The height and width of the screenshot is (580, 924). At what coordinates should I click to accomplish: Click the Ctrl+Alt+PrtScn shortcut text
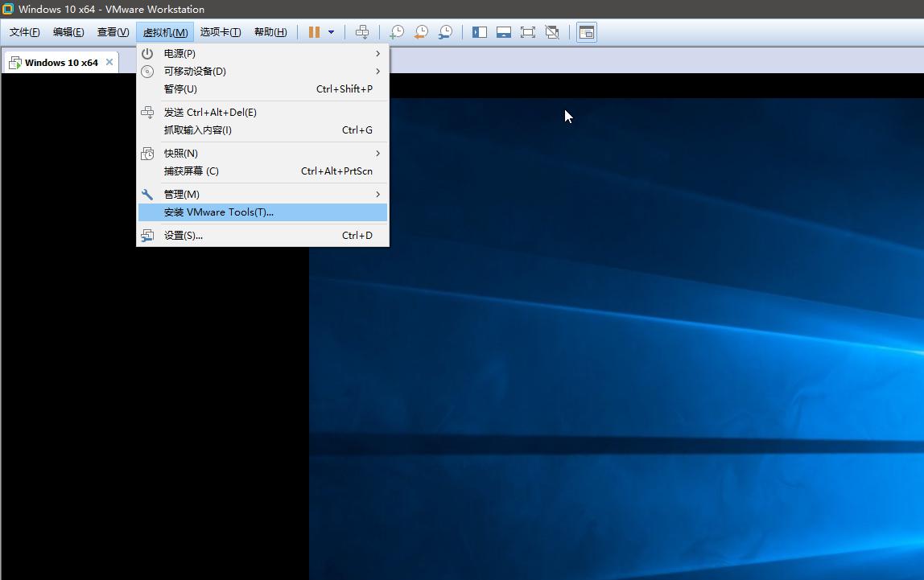pos(336,171)
